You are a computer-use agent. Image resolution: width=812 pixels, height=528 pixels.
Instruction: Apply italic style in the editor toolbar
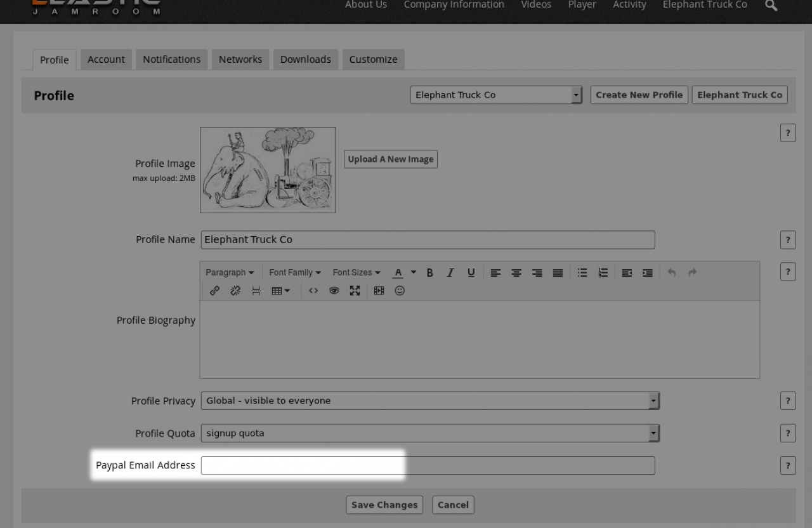(450, 272)
